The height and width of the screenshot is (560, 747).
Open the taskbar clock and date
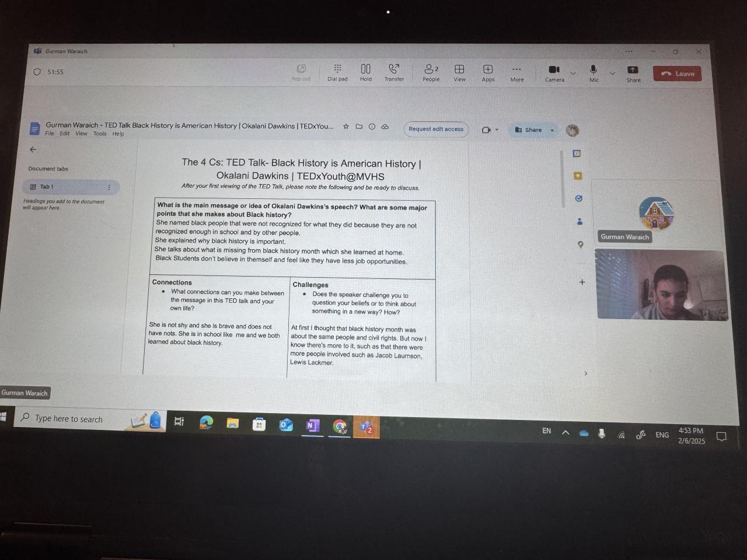pyautogui.click(x=691, y=436)
